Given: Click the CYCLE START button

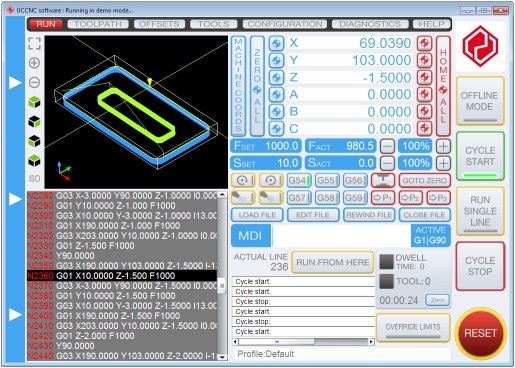Looking at the screenshot, I should [x=480, y=156].
